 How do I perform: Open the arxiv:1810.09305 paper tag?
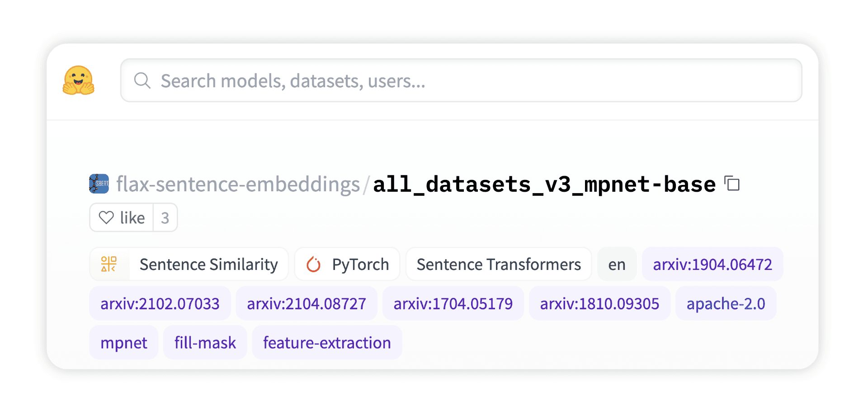click(x=599, y=303)
